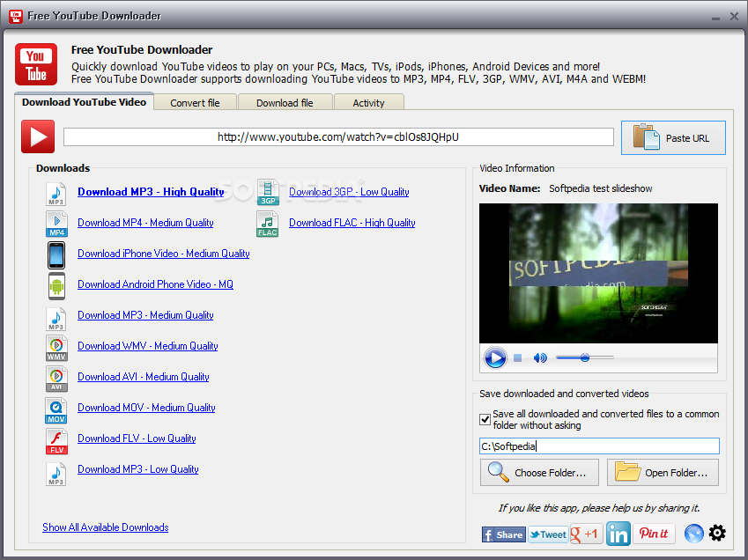Tweet about the app
This screenshot has height=560, width=748.
(548, 534)
